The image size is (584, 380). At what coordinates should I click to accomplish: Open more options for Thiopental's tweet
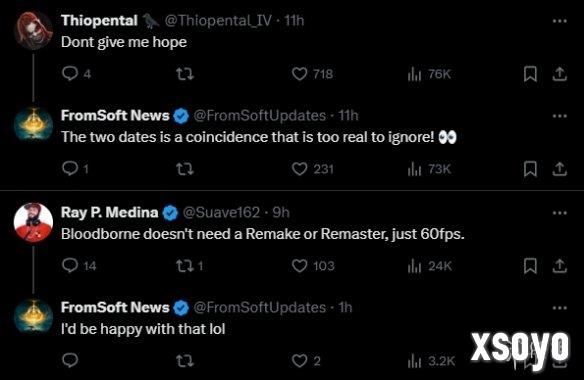(x=559, y=21)
